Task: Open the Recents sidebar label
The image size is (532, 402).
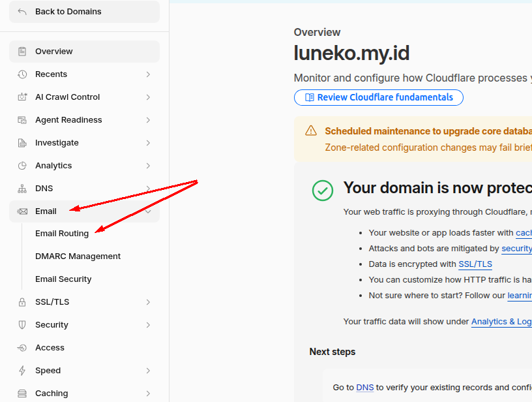Action: [52, 74]
